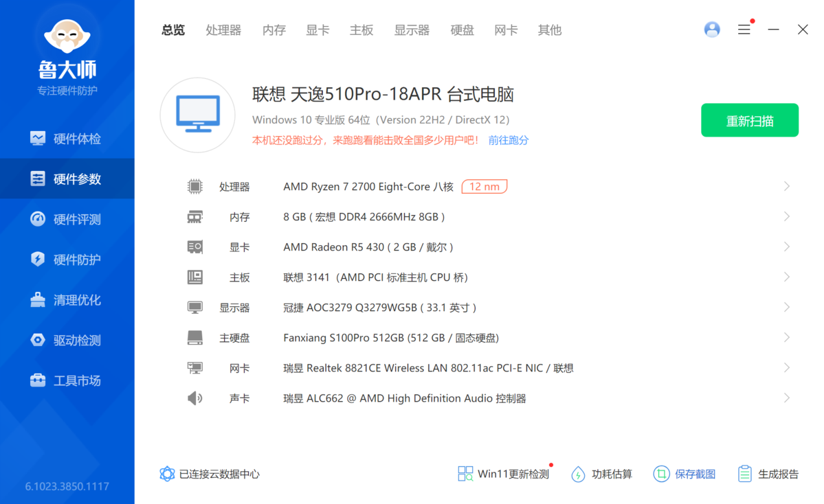Open 清理优化 broom icon
Image resolution: width=824 pixels, height=504 pixels.
[x=38, y=300]
